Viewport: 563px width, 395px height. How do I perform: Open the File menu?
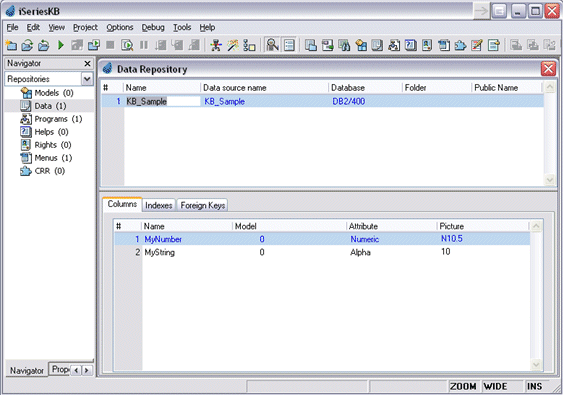click(12, 27)
